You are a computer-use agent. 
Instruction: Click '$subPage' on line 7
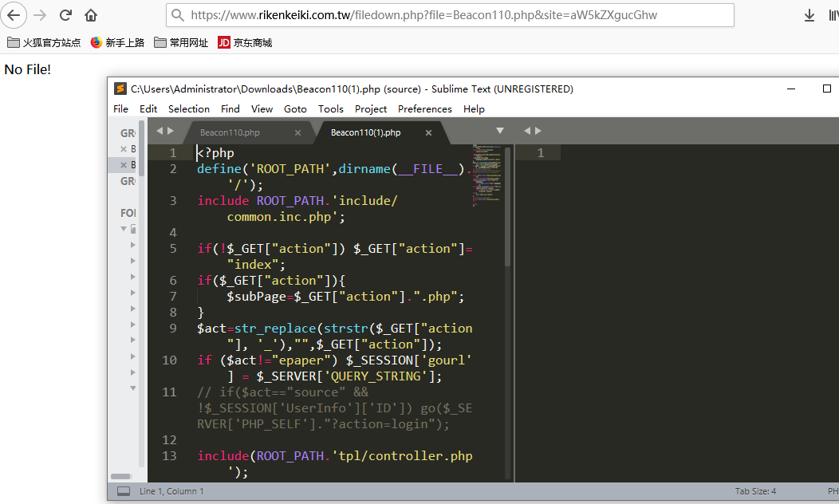coord(256,297)
